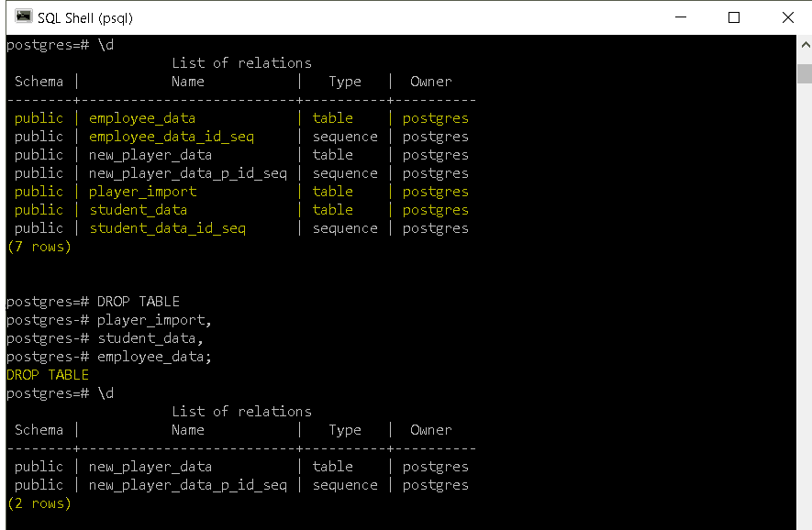The image size is (812, 530).
Task: Select the student_data table name
Action: click(x=139, y=209)
